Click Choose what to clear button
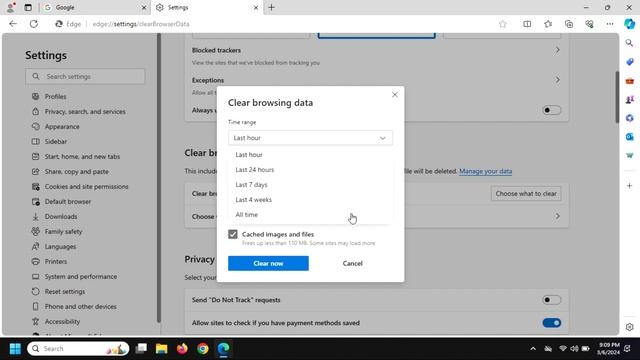Viewport: 640px width, 360px height. [x=526, y=193]
